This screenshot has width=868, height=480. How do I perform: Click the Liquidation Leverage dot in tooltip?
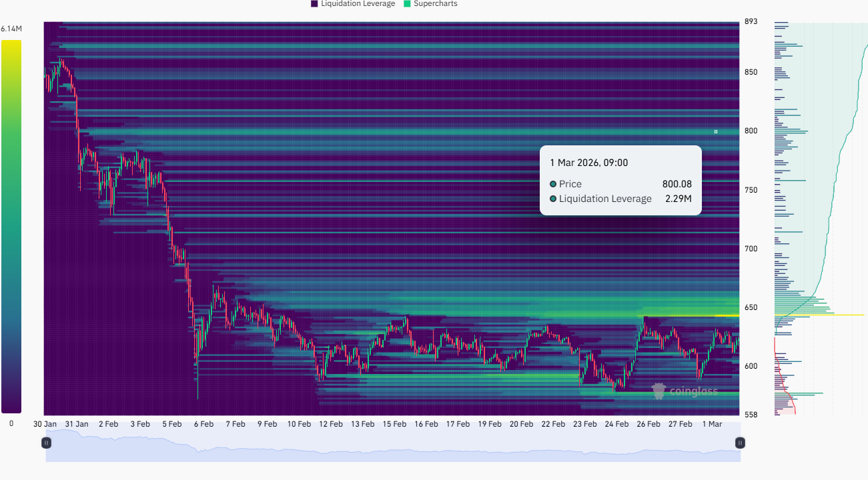point(552,199)
